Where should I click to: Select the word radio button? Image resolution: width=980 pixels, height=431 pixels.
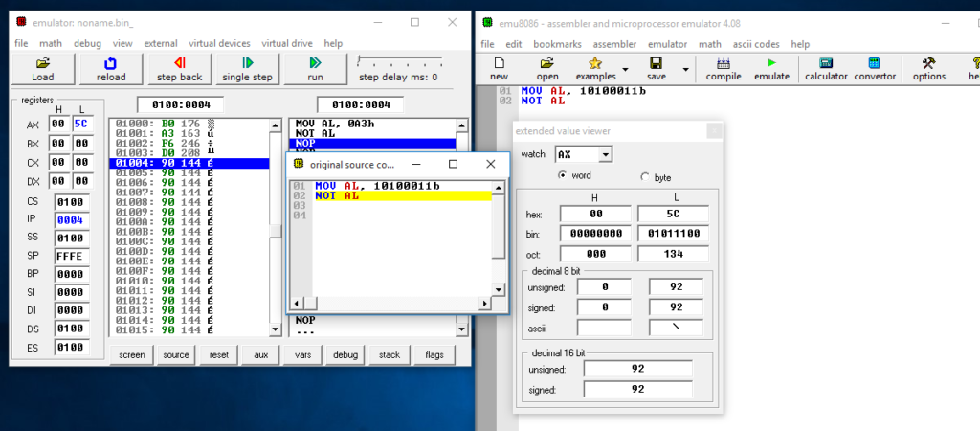562,177
